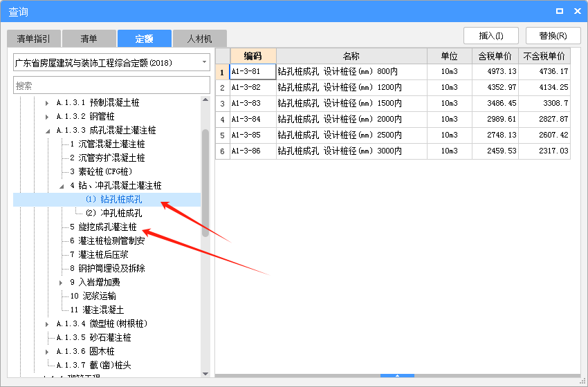
Task: Select 7 灌注桩后压浆 in tree
Action: click(x=99, y=255)
